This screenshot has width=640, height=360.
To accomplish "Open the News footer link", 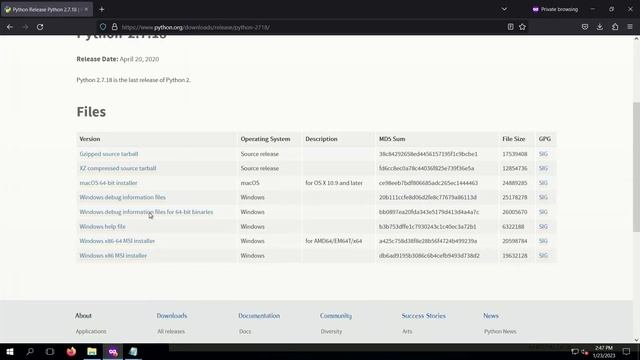I will coord(491,316).
